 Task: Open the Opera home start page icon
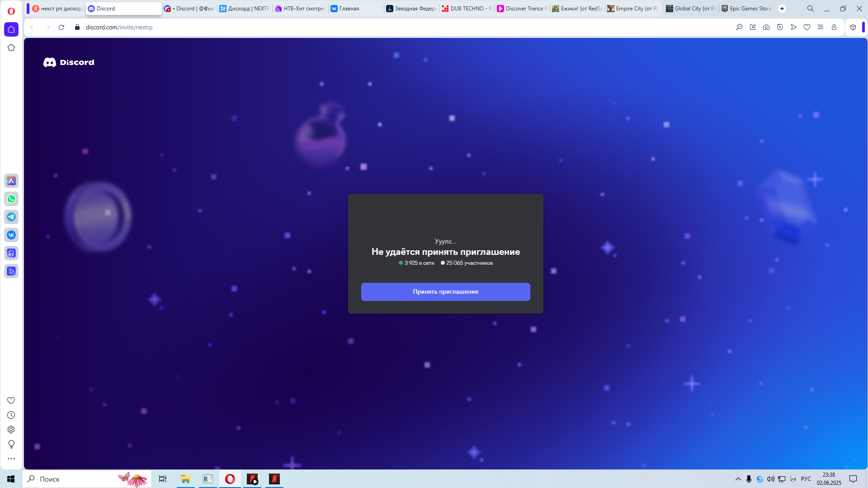coord(11,29)
